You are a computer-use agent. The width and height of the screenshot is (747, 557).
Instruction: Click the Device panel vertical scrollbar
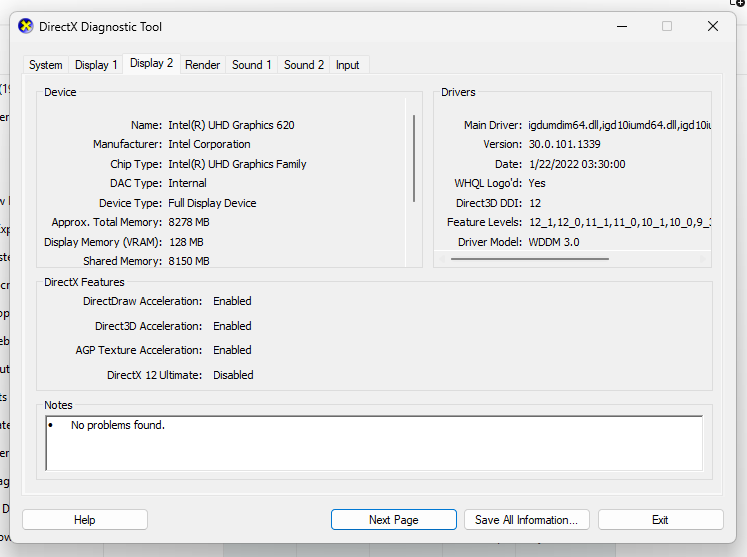pos(414,157)
